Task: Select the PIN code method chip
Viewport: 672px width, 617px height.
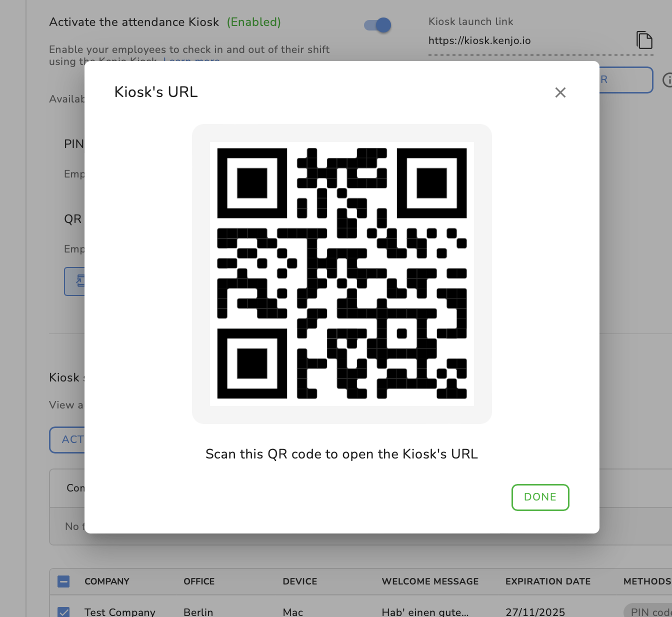Action: 648,611
